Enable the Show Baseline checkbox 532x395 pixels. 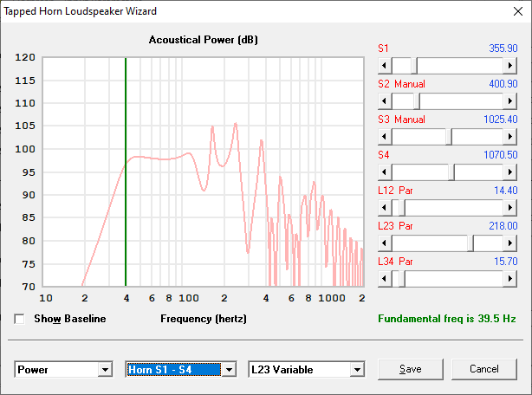(19, 319)
